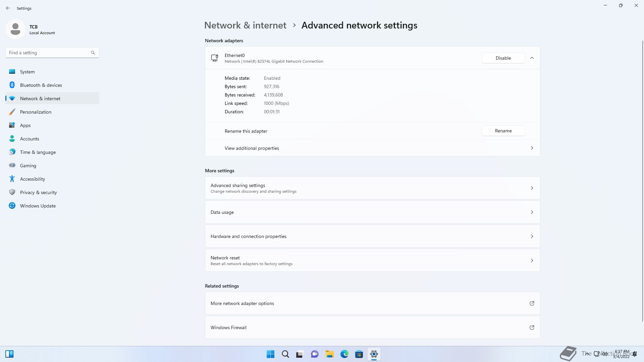Disable the Ethernet0 adapter
This screenshot has height=362, width=644.
pyautogui.click(x=503, y=58)
